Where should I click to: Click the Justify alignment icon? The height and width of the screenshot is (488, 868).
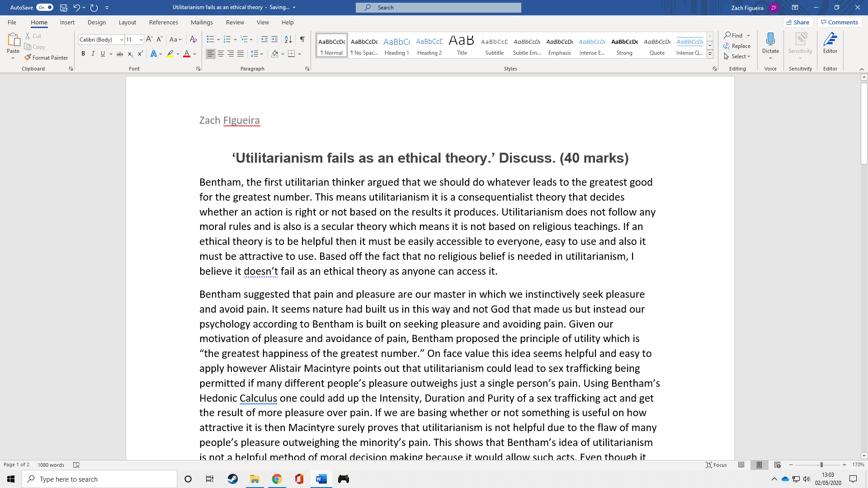click(241, 54)
